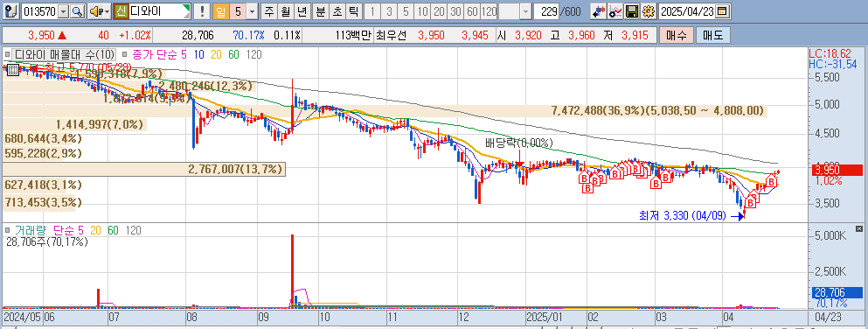Click the chart compare arrows icon
The width and height of the screenshot is (868, 329).
click(x=598, y=11)
